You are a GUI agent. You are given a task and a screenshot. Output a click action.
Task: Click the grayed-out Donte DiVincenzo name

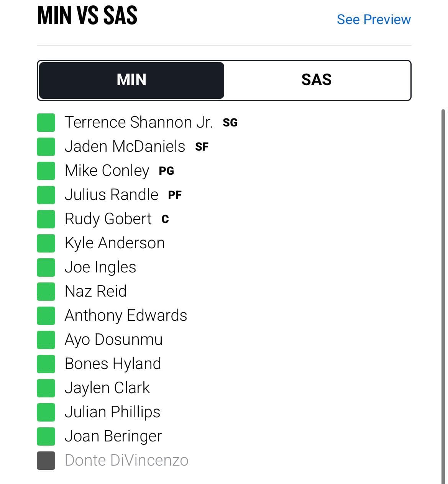pos(126,460)
